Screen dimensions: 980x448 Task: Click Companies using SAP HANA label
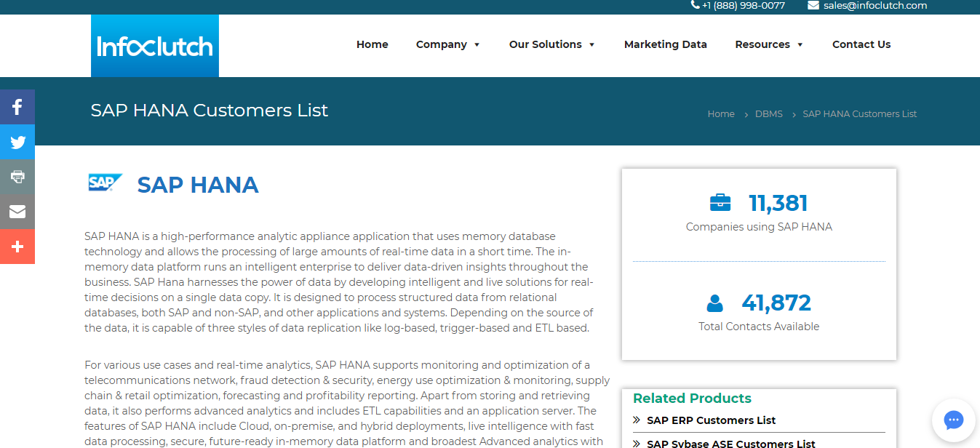[759, 227]
